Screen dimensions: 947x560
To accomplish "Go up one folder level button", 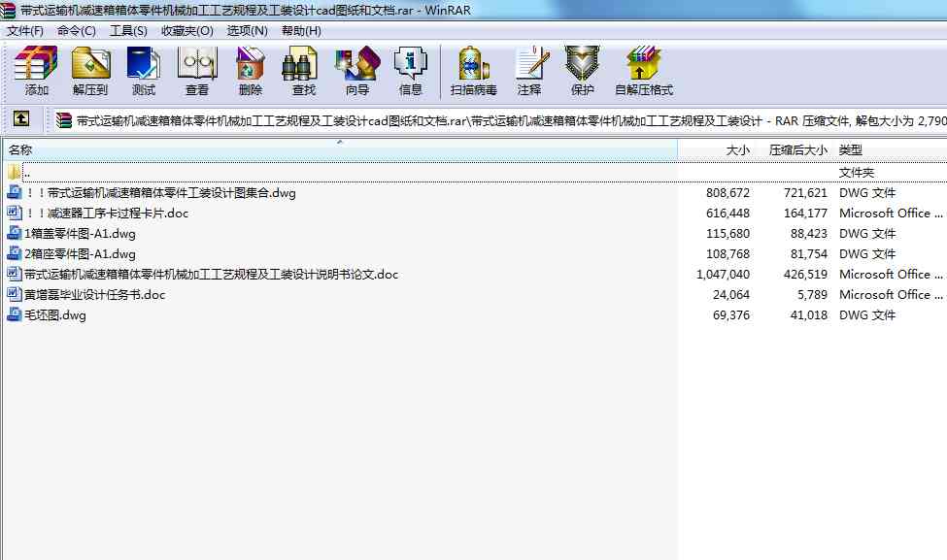I will click(x=21, y=120).
